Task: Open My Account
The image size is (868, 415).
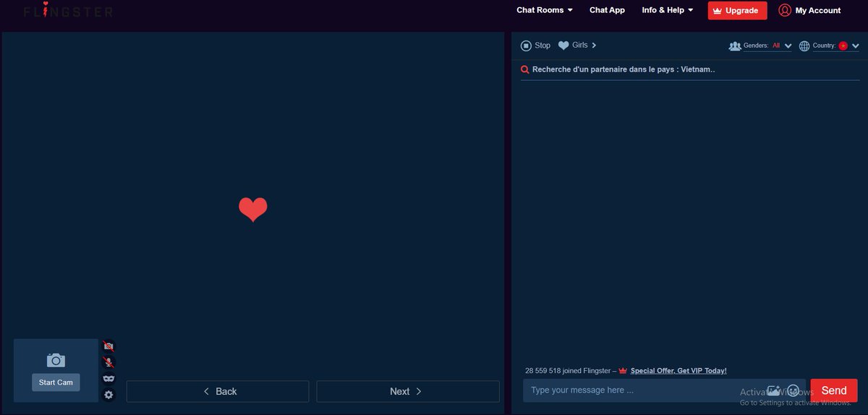Action: pos(809,10)
